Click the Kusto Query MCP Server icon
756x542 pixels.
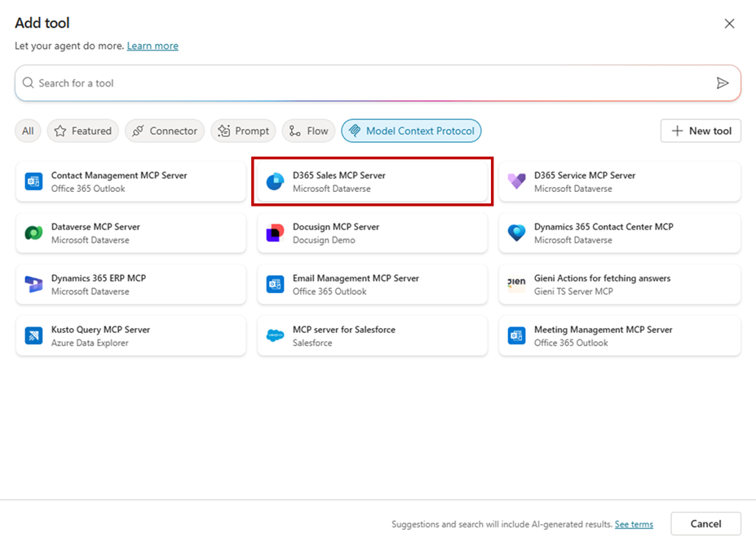click(33, 336)
